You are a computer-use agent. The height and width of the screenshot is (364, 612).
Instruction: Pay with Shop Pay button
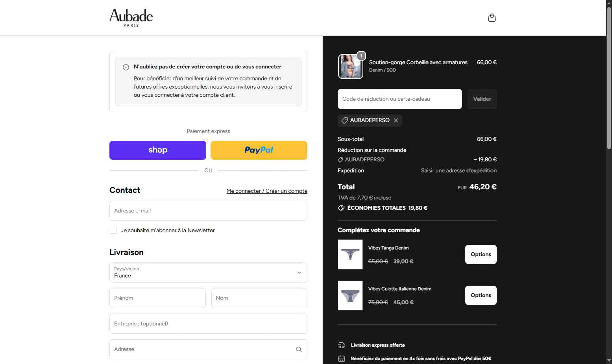click(x=158, y=150)
